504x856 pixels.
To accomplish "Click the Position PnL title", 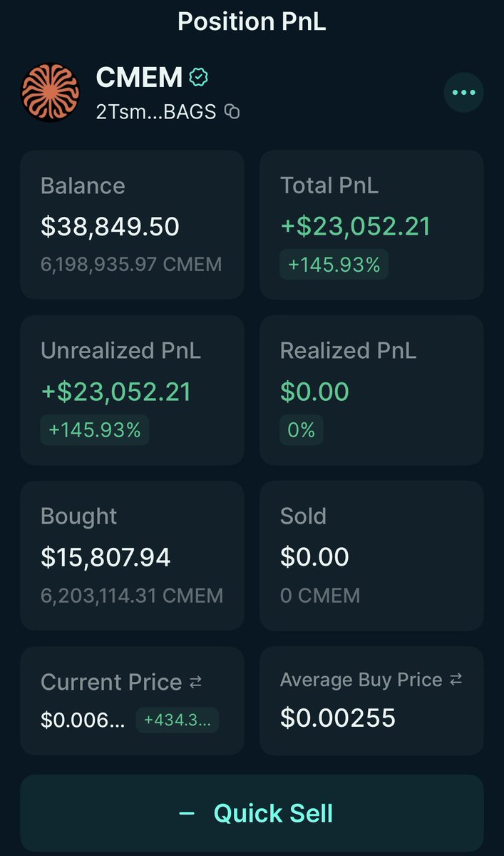I will pos(252,21).
